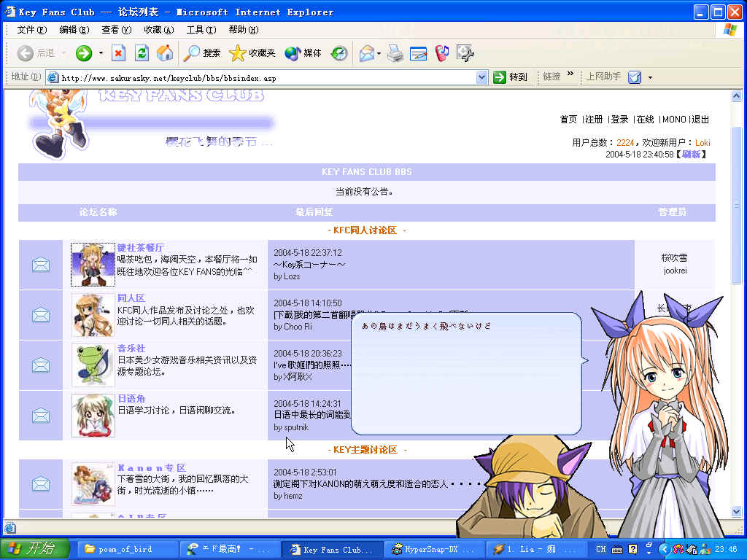Open Search (搜索) with the magnifier icon
The height and width of the screenshot is (560, 747).
tap(203, 52)
